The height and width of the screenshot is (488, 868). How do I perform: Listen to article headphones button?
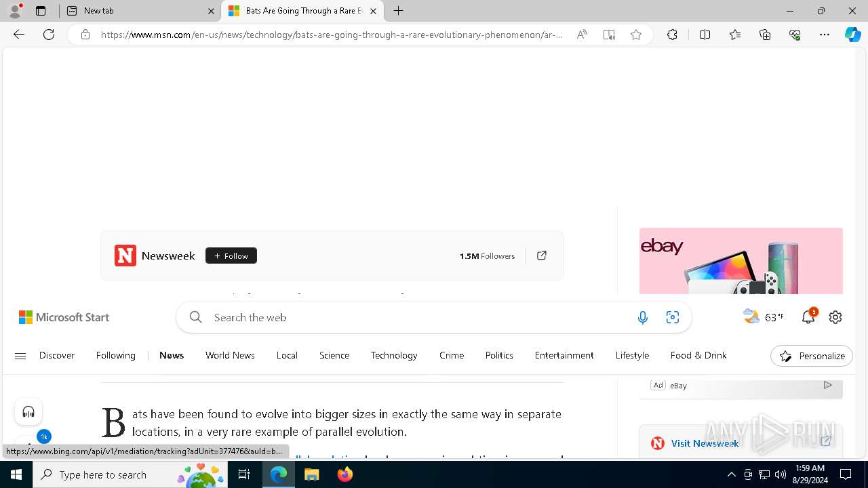pos(28,411)
